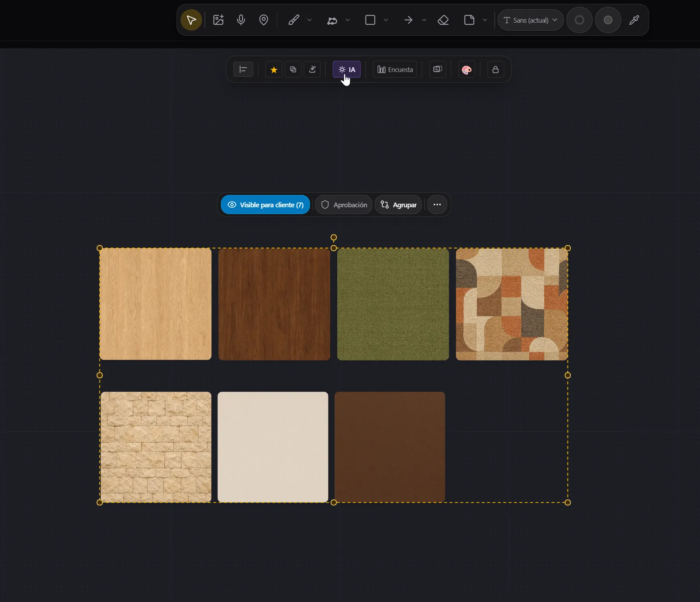The width and height of the screenshot is (700, 602).
Task: Select the freeform lasso shape tool
Action: coord(332,20)
